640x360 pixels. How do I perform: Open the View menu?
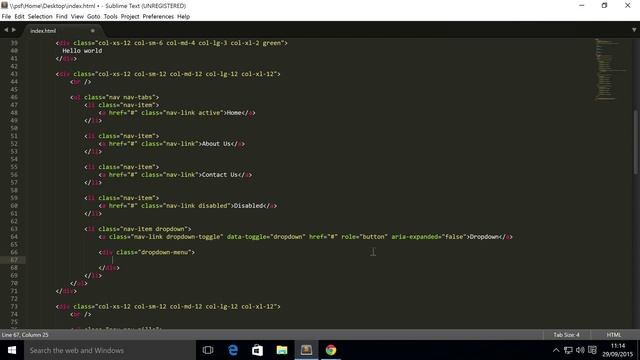coord(77,17)
